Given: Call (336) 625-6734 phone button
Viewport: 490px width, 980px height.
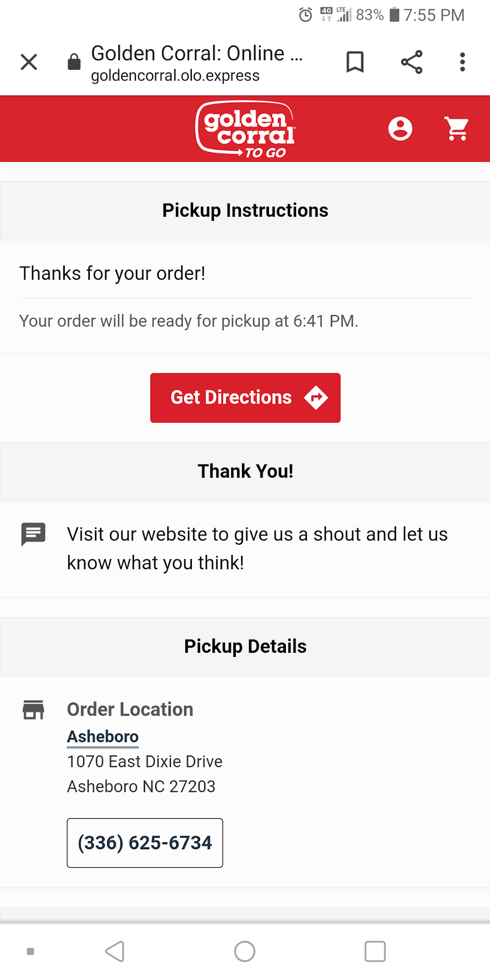Looking at the screenshot, I should click(x=145, y=843).
